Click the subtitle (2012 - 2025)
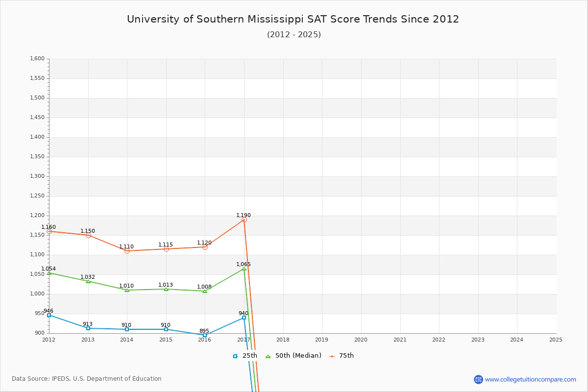 [294, 34]
